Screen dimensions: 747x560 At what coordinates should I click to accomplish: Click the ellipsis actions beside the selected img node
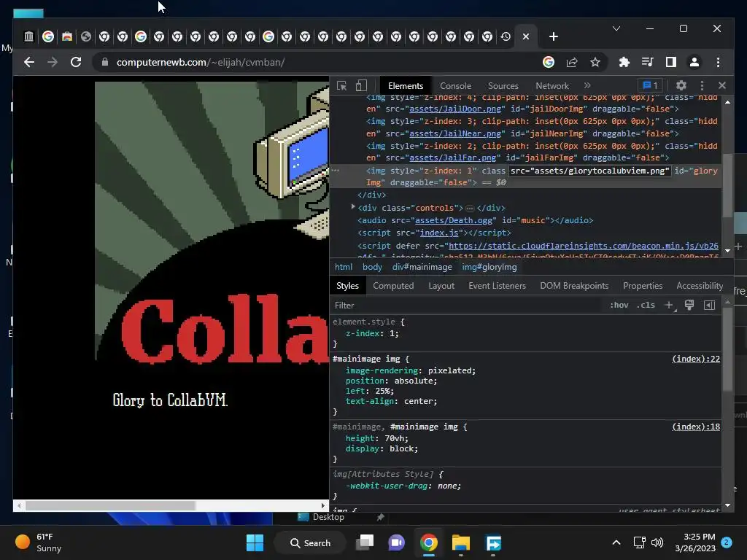click(335, 171)
